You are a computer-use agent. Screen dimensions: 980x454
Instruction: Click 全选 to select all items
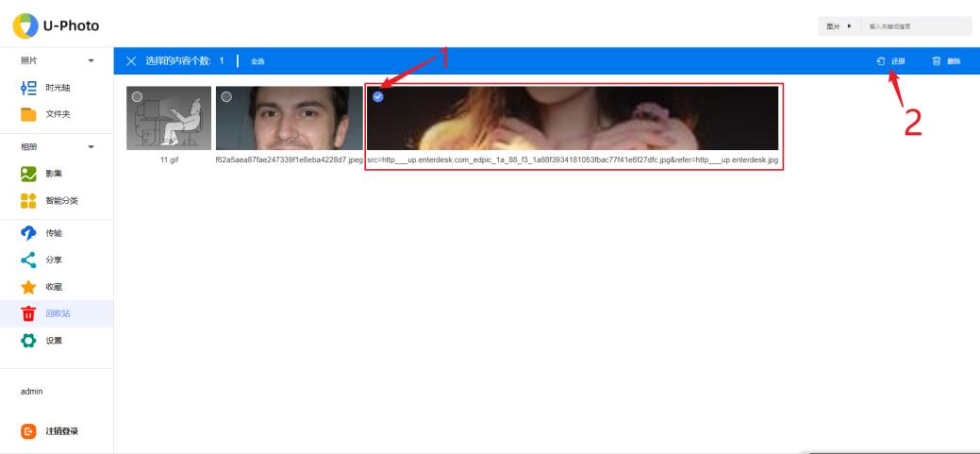(x=257, y=61)
